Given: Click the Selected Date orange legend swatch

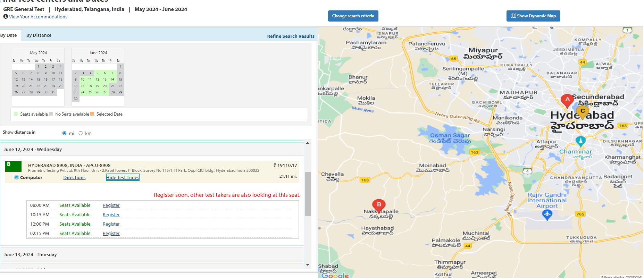Looking at the screenshot, I should click(x=92, y=114).
